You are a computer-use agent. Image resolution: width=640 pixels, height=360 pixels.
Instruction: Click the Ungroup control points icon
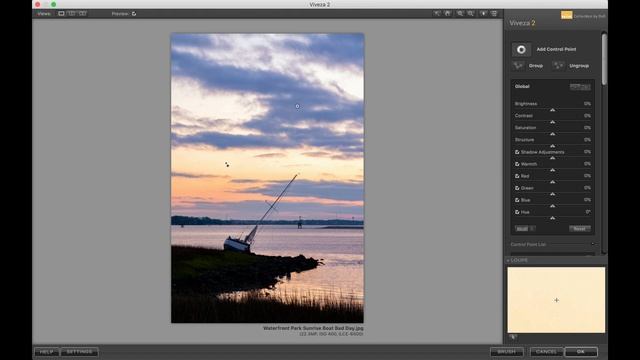tap(558, 66)
